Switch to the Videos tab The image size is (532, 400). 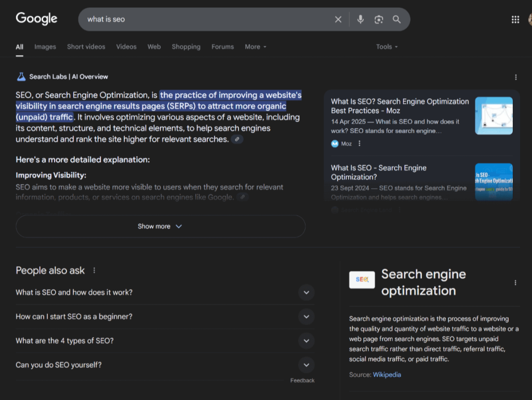pyautogui.click(x=126, y=47)
